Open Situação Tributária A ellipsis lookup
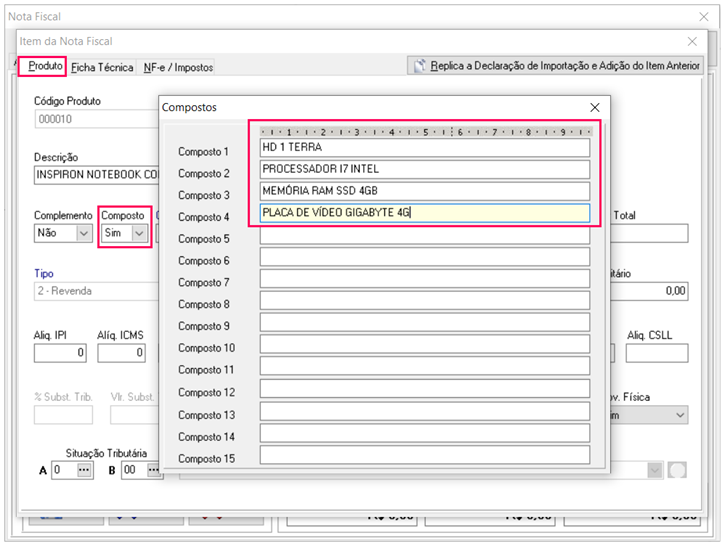 coord(84,469)
